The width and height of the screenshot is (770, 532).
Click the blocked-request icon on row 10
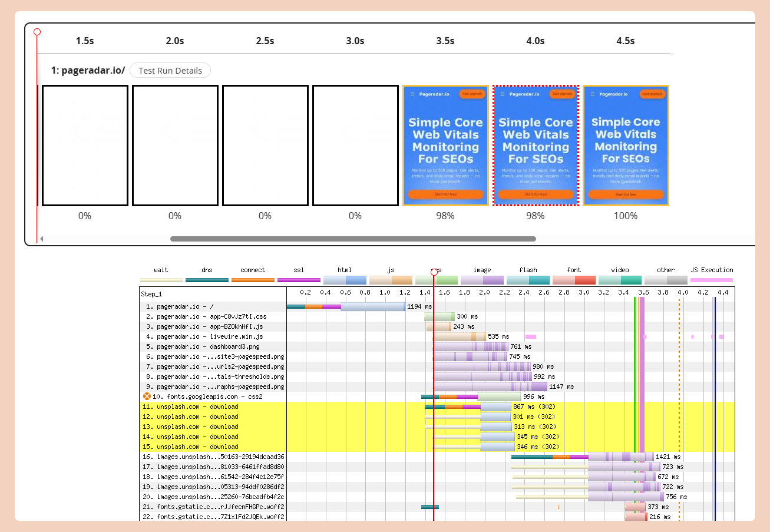(x=147, y=396)
